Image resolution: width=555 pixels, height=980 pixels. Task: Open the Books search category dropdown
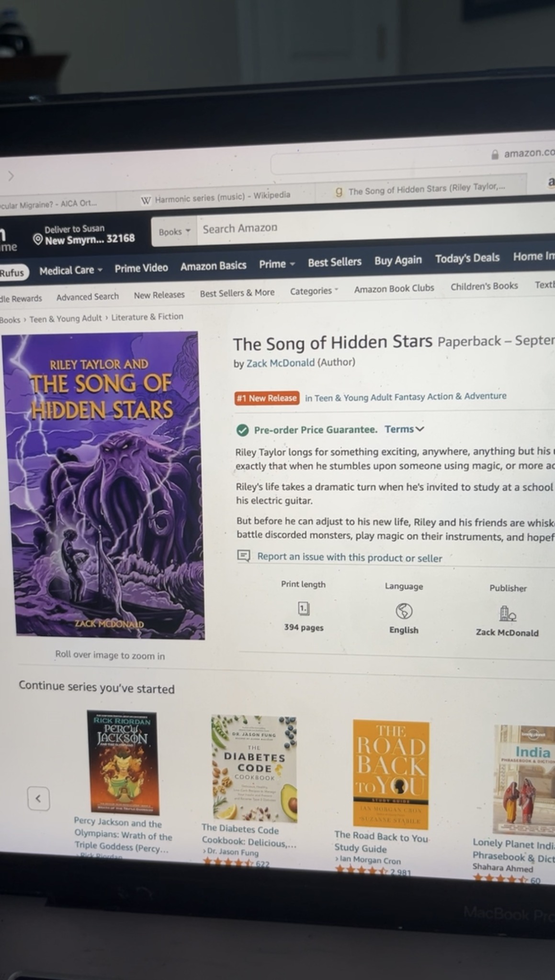point(174,232)
